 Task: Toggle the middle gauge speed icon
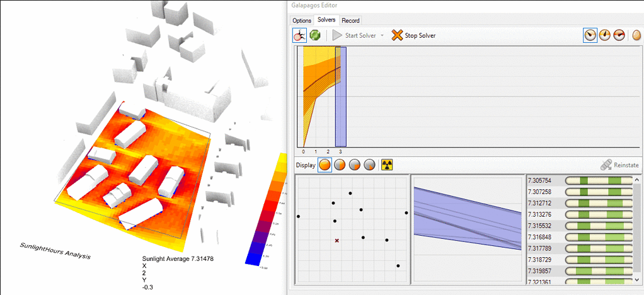click(x=605, y=35)
